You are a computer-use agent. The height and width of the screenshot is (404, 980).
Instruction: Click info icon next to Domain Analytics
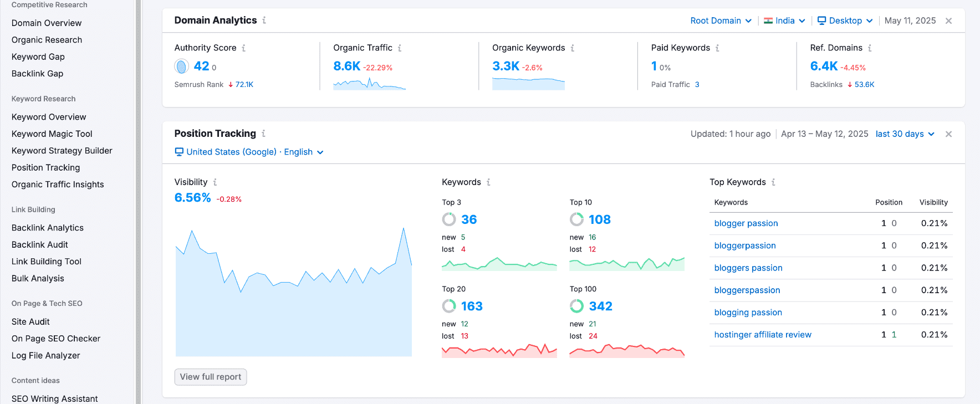(x=264, y=21)
